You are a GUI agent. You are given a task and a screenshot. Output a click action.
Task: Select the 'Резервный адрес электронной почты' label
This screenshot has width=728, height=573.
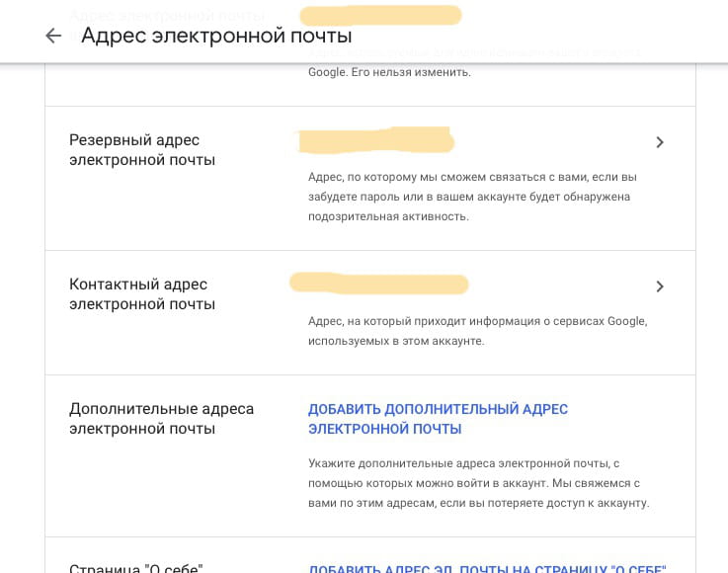(x=142, y=150)
